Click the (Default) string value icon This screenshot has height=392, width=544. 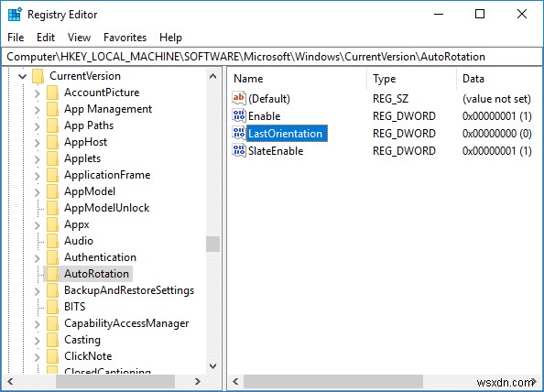pos(239,98)
